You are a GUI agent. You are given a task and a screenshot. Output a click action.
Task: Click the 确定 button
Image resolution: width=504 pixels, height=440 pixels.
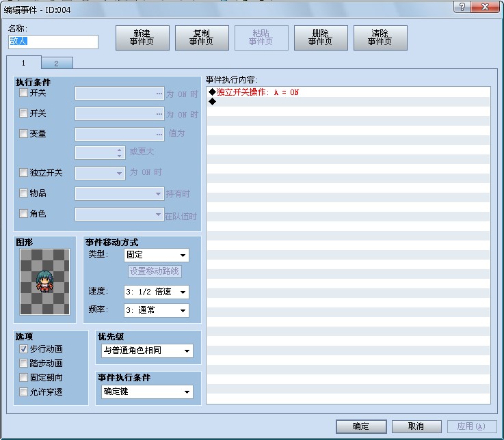[x=361, y=426]
